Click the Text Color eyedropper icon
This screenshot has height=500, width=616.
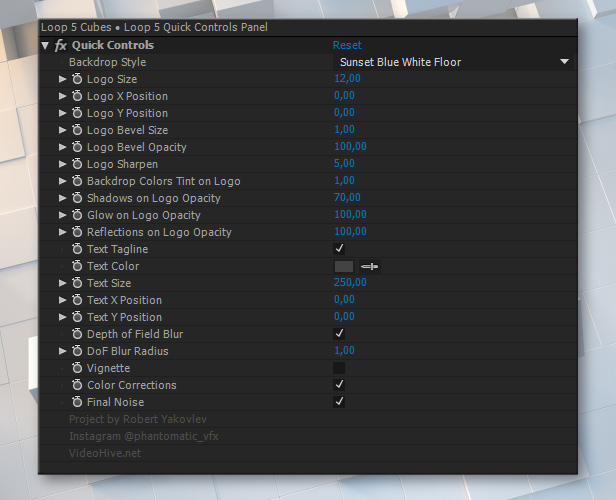click(x=370, y=267)
